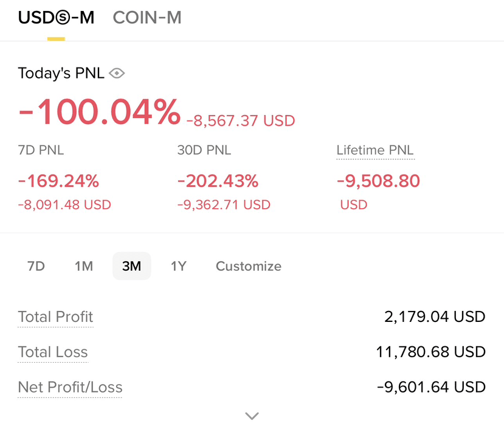The width and height of the screenshot is (504, 440).
Task: Open the Customize date range option
Action: click(x=249, y=266)
